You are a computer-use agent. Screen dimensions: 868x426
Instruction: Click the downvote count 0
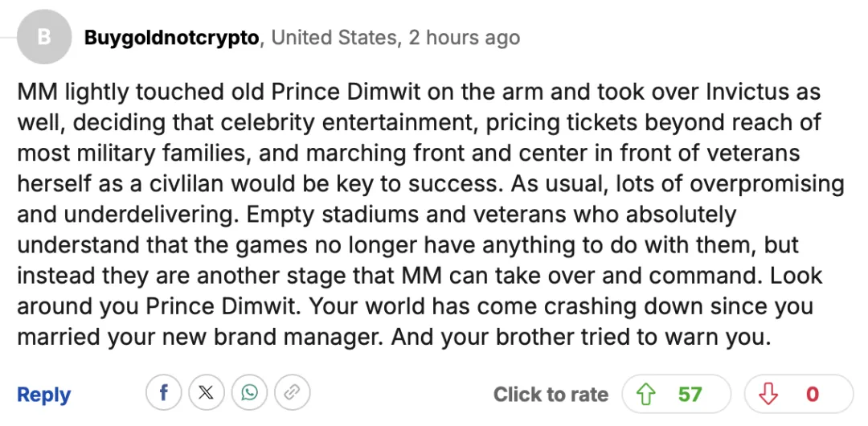[813, 394]
